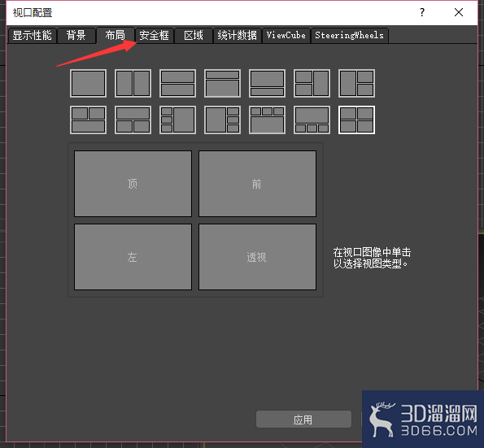Choose layout with two left panes, one right
The height and width of the screenshot is (448, 484).
[312, 83]
